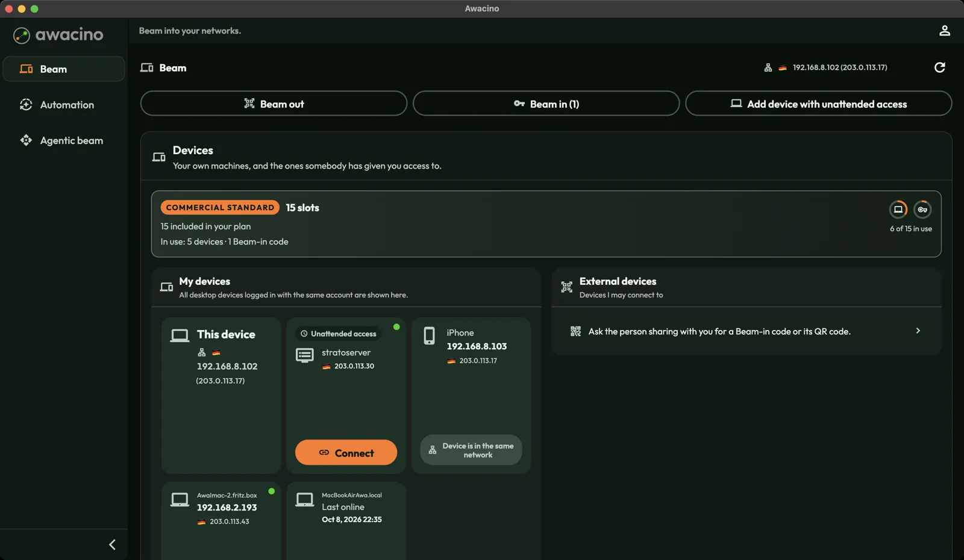964x560 pixels.
Task: Click the 6 of 15 in use text
Action: pyautogui.click(x=910, y=229)
